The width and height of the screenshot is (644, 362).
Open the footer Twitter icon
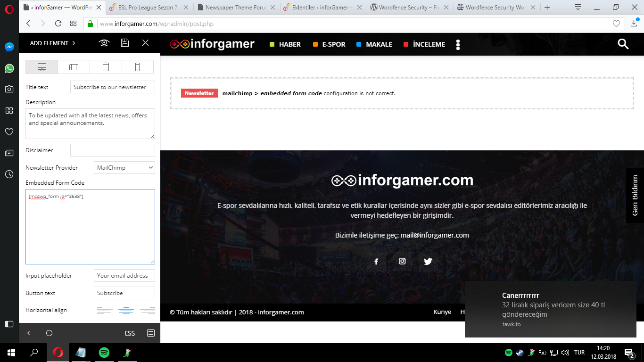428,262
